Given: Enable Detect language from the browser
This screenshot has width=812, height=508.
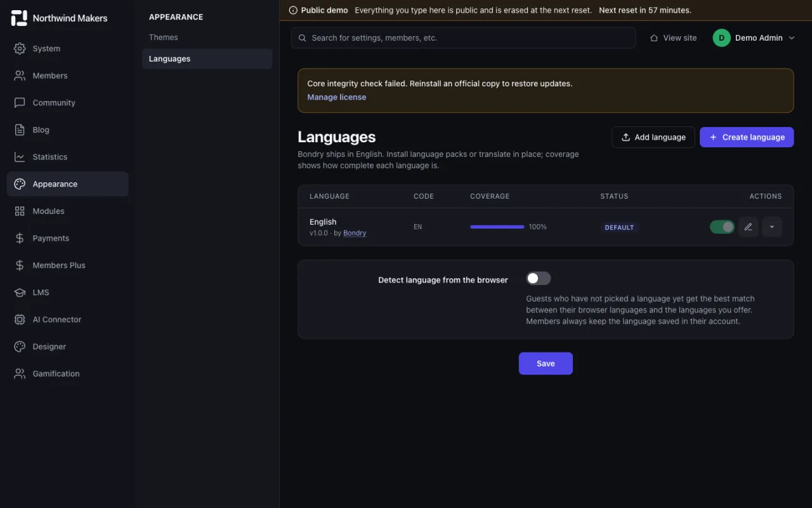Looking at the screenshot, I should pyautogui.click(x=539, y=279).
